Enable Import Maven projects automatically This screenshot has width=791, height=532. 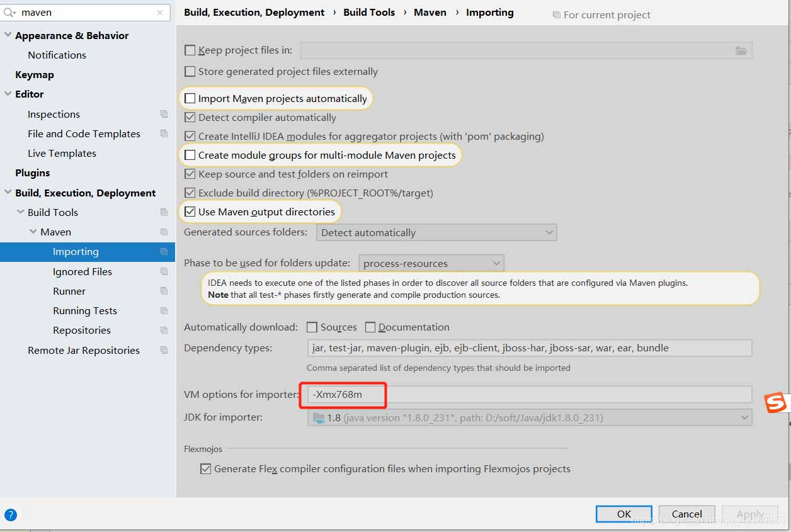click(x=190, y=98)
